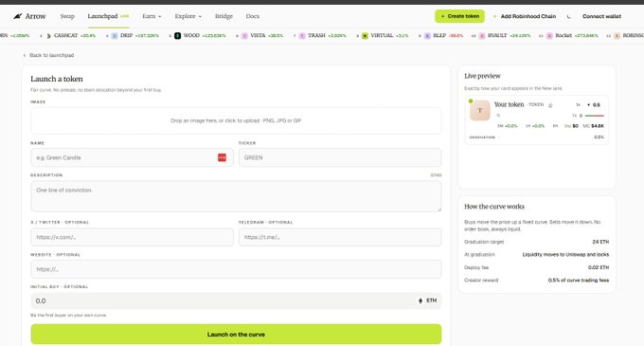
Task: Click red icon inside Name field
Action: point(222,157)
